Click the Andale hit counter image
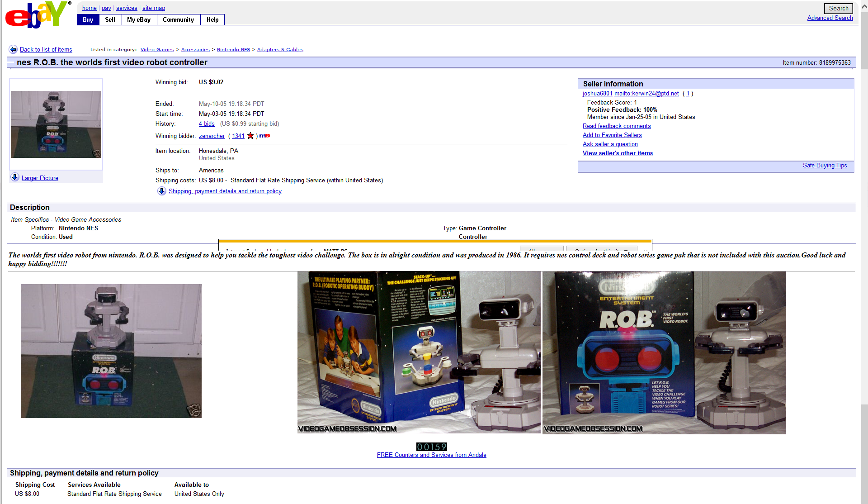Viewport: 868px width, 504px height. click(x=431, y=447)
